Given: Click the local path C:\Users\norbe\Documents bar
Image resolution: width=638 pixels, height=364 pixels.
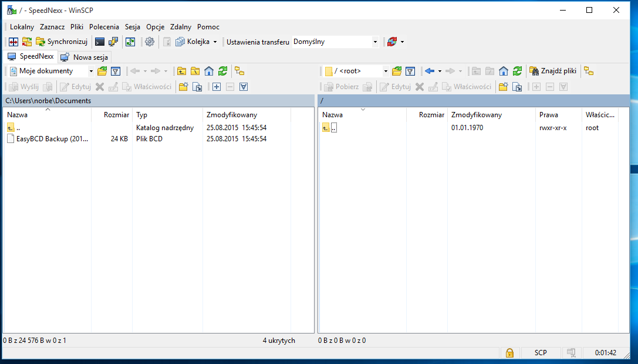Looking at the screenshot, I should [158, 101].
